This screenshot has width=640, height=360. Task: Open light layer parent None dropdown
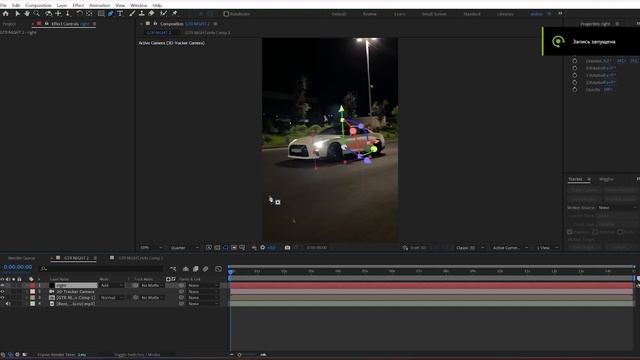203,285
